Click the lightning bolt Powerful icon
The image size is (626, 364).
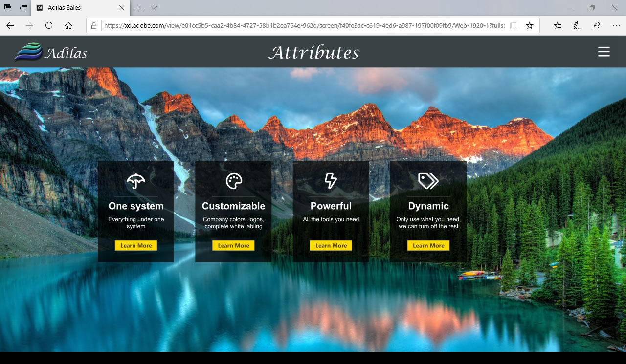(331, 181)
